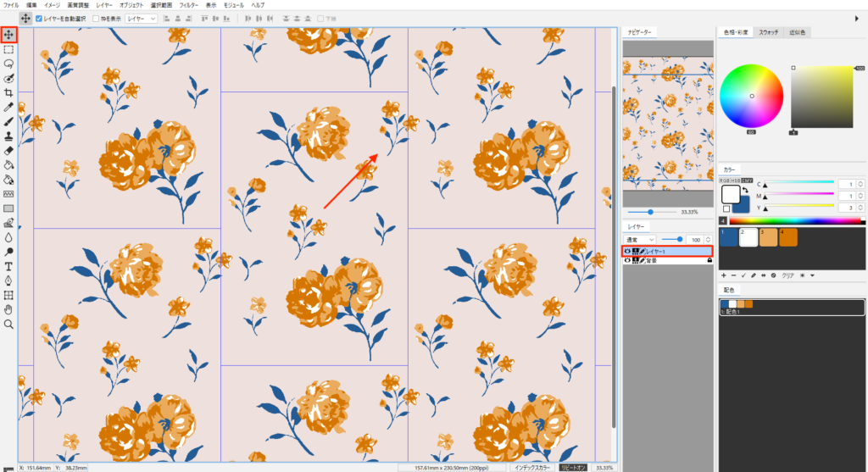Select the Grid frame tool
This screenshot has height=472, width=868.
(x=8, y=295)
